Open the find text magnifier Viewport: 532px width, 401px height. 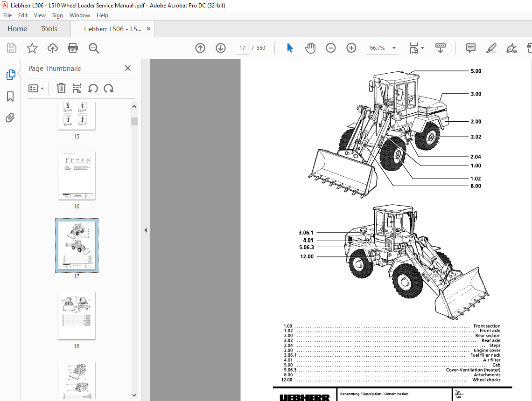click(94, 48)
